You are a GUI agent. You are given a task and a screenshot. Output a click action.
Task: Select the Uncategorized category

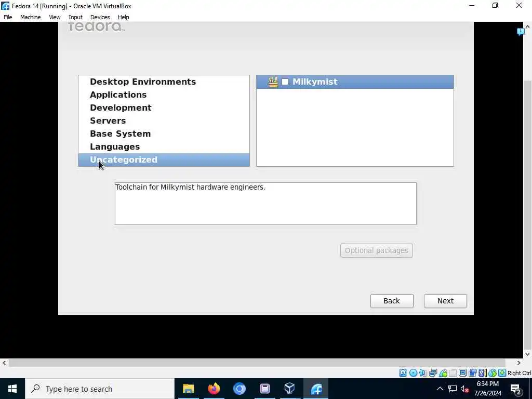(x=164, y=160)
